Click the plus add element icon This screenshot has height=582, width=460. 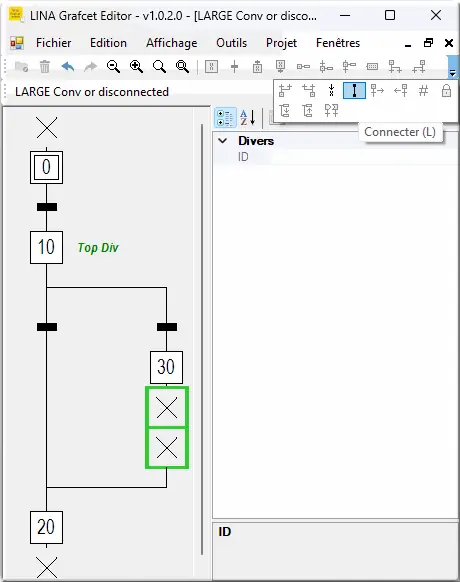coord(234,67)
